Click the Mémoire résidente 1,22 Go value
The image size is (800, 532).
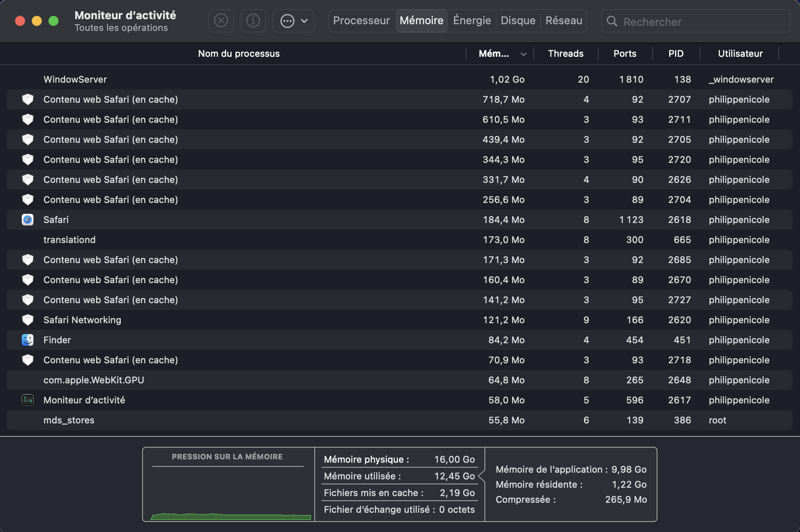tap(629, 484)
